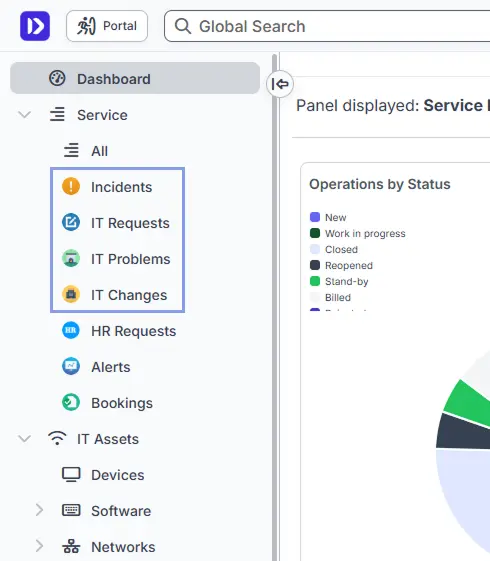Click the Panel displayed heading text

pyautogui.click(x=393, y=106)
